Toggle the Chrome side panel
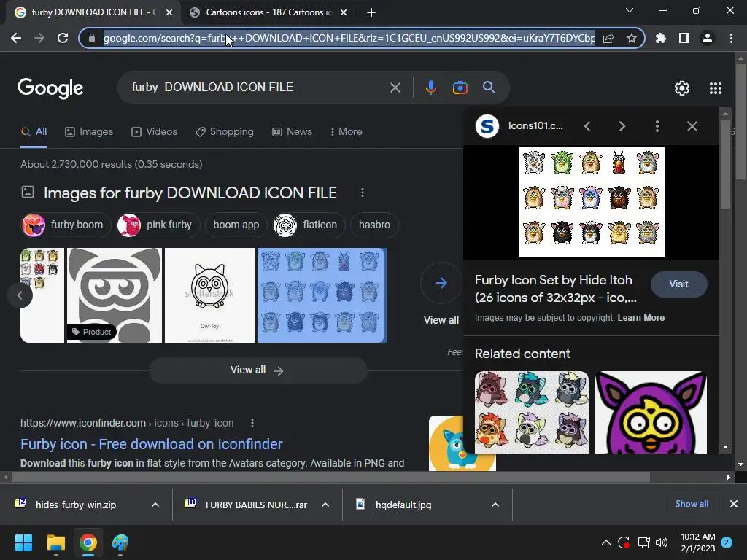The height and width of the screenshot is (560, 747). (x=684, y=38)
